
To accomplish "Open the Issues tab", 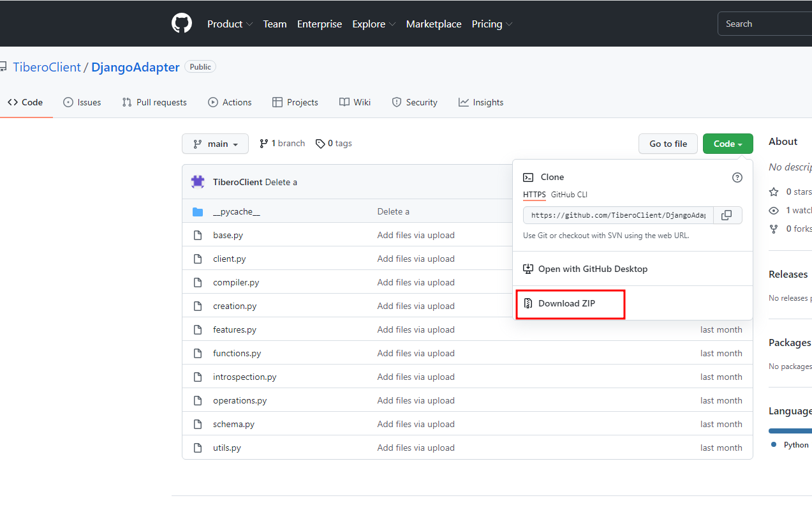I will [x=82, y=102].
